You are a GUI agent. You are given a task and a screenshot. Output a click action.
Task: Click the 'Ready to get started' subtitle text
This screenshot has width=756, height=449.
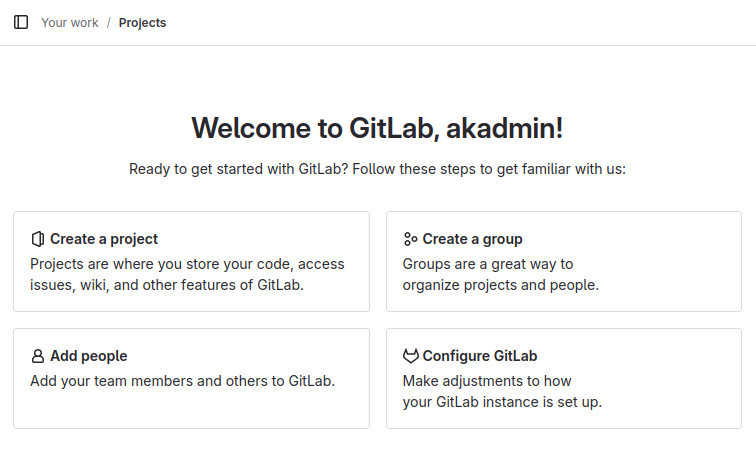click(x=377, y=169)
